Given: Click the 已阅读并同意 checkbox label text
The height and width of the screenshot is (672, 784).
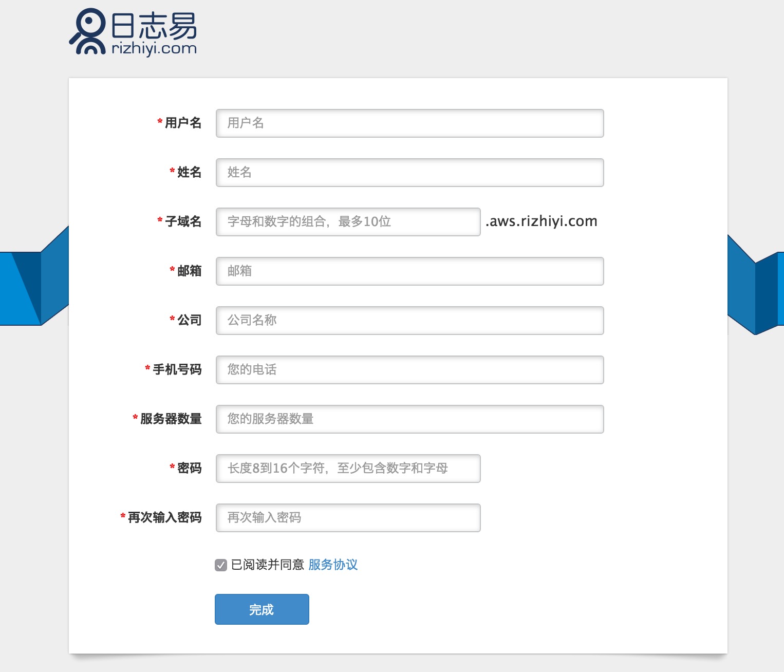Looking at the screenshot, I should click(x=267, y=565).
